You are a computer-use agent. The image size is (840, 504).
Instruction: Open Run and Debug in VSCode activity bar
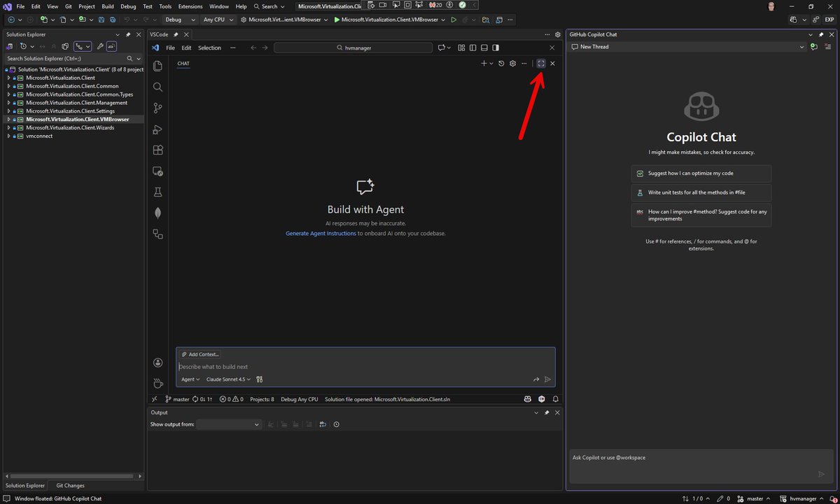[158, 129]
